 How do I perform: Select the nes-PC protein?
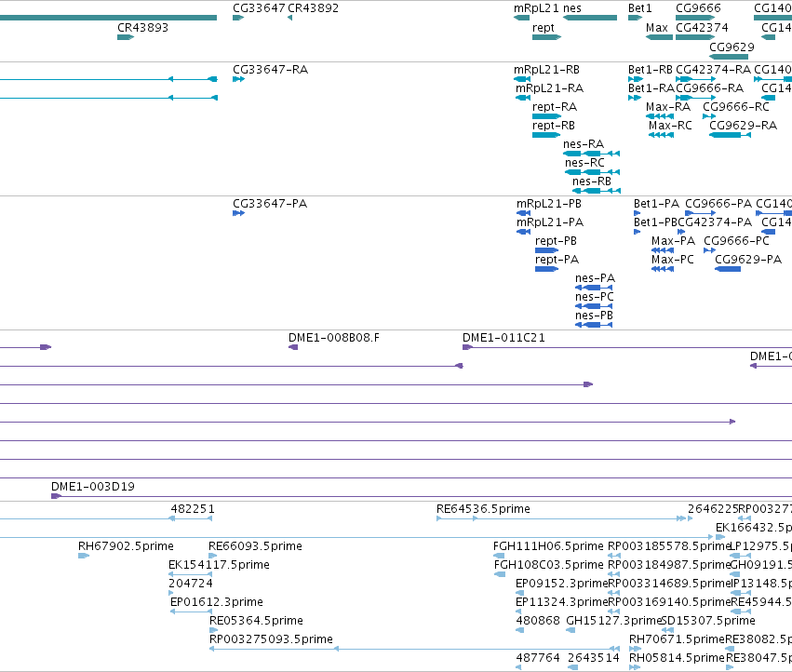click(594, 297)
